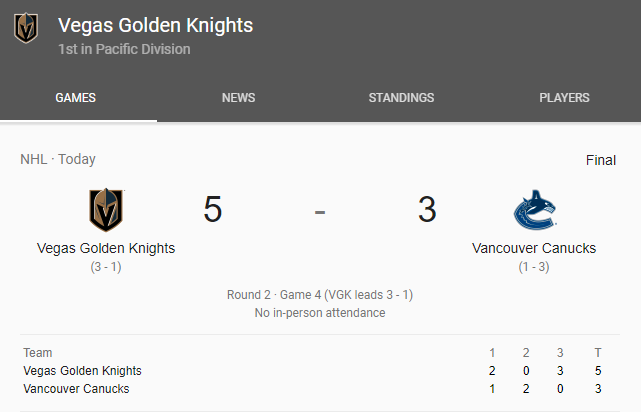
Task: Switch to the NEWS tab
Action: (238, 98)
